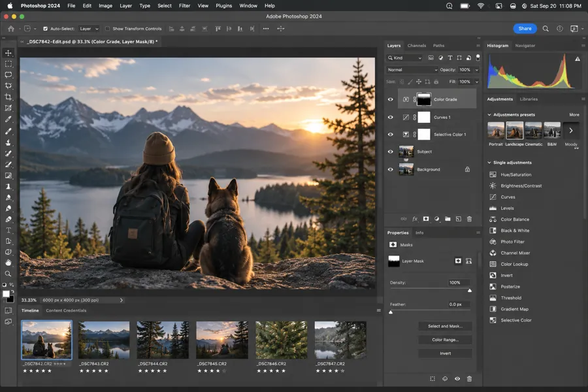
Task: Click the foreground color swatch
Action: click(x=6, y=294)
